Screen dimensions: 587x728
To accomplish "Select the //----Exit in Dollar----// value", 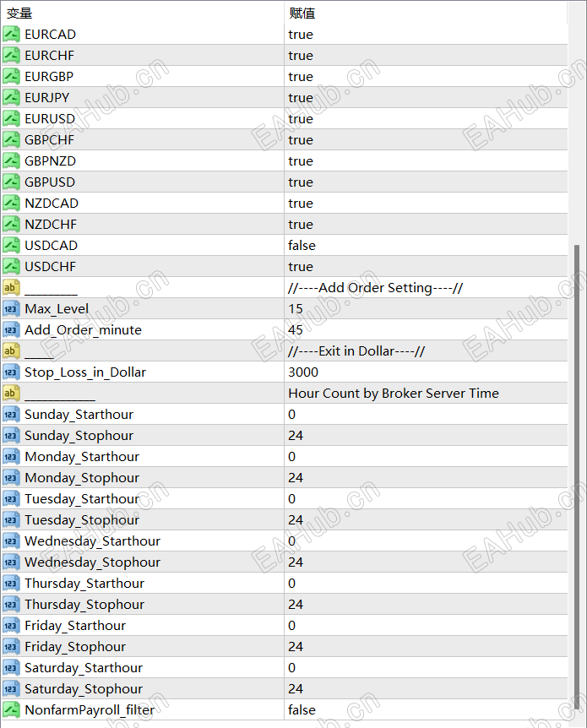I will pyautogui.click(x=356, y=351).
